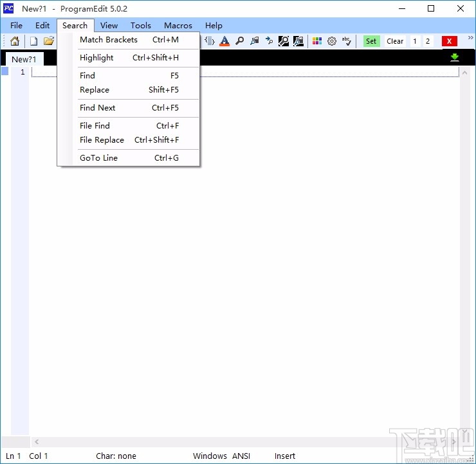Choose Highlight from the Search menu
The image size is (476, 464).
tap(129, 58)
